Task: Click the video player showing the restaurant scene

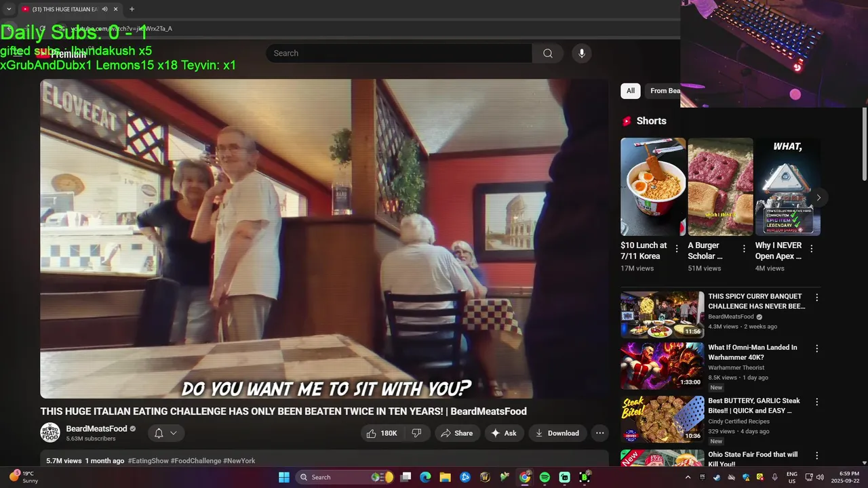Action: 324,239
